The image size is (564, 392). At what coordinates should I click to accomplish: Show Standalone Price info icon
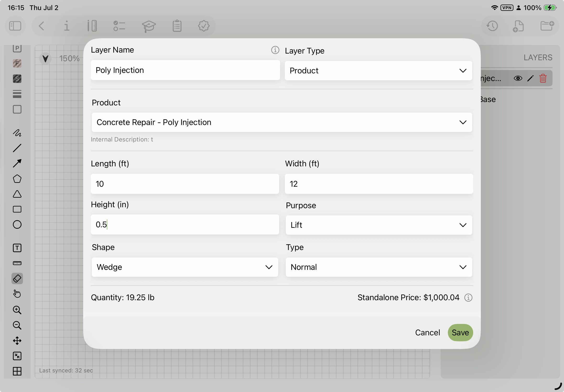click(x=468, y=298)
